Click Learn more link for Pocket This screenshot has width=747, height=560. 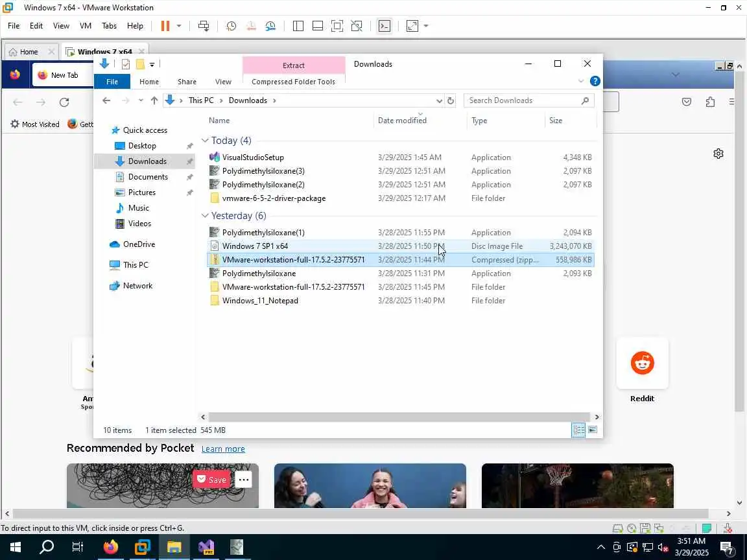[223, 449]
